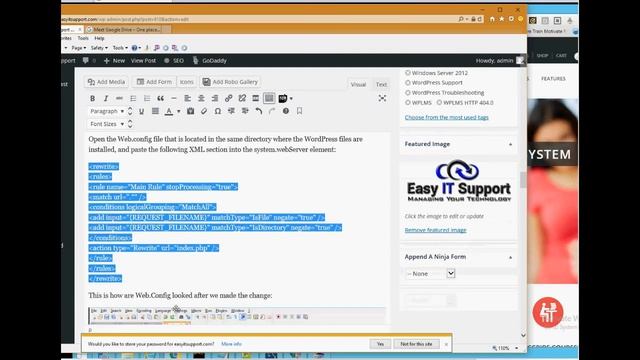
Task: Enter distraction-free fullscreen editor mode
Action: pyautogui.click(x=382, y=98)
